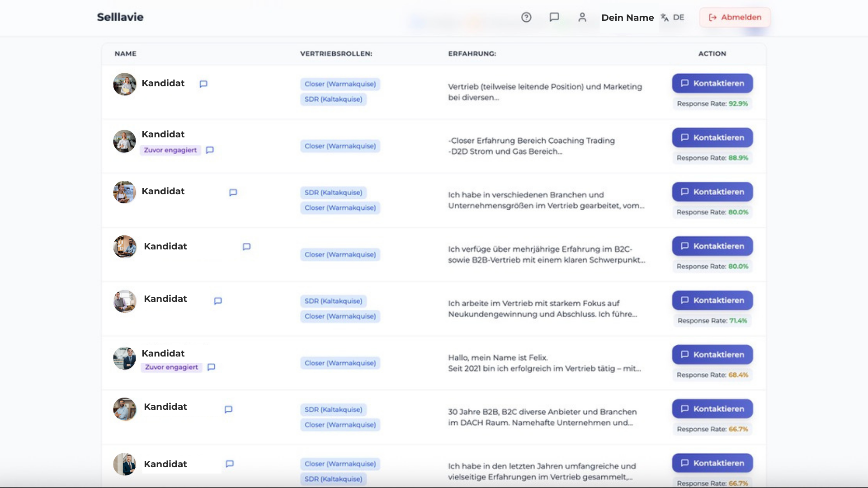Open chat icon beside third Kandidat

pos(233,192)
